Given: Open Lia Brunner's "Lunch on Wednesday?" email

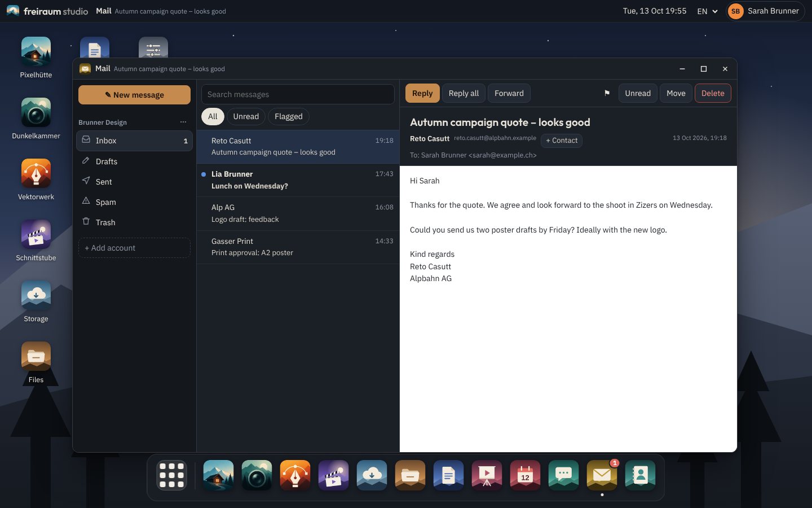Looking at the screenshot, I should (298, 180).
